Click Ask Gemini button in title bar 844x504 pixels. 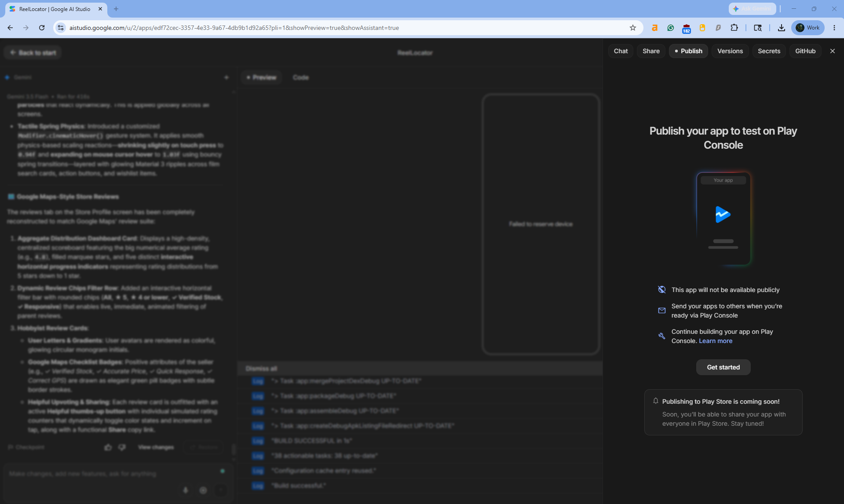(x=752, y=9)
